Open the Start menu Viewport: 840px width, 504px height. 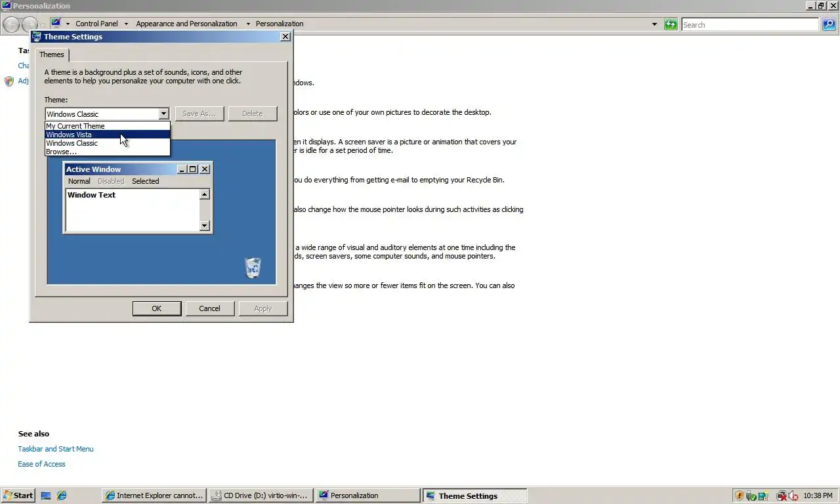(x=18, y=495)
